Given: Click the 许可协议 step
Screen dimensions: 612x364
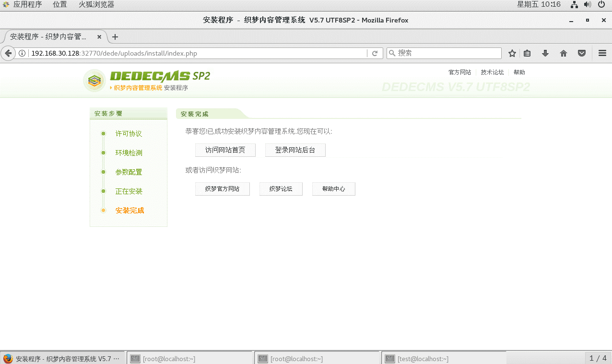Looking at the screenshot, I should tap(129, 134).
